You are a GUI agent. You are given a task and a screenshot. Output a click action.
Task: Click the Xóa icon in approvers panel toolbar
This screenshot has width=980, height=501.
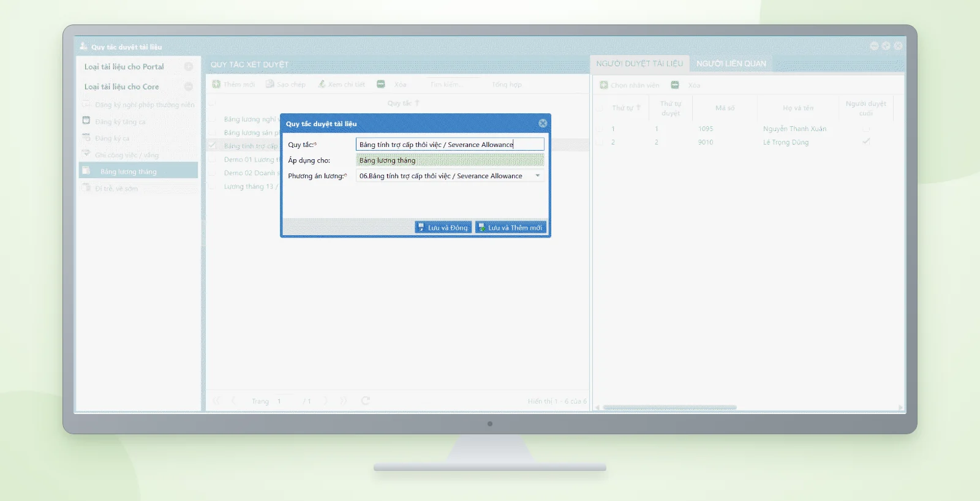click(x=675, y=85)
